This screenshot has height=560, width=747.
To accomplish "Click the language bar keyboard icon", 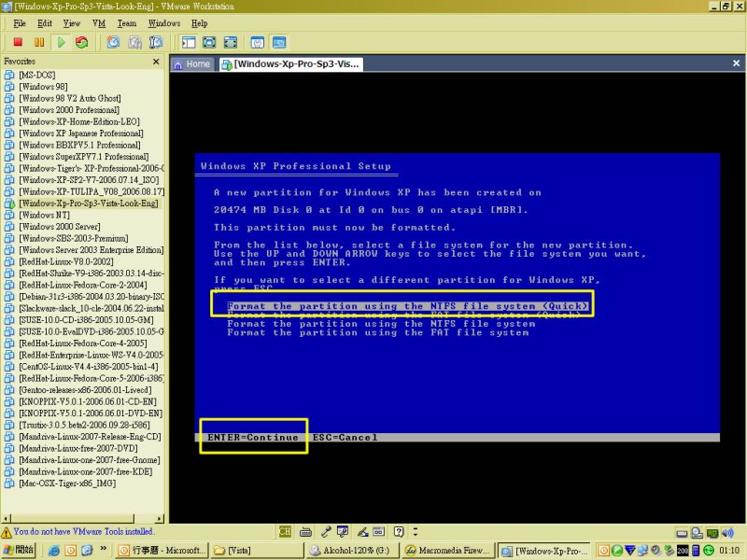I will click(x=305, y=531).
